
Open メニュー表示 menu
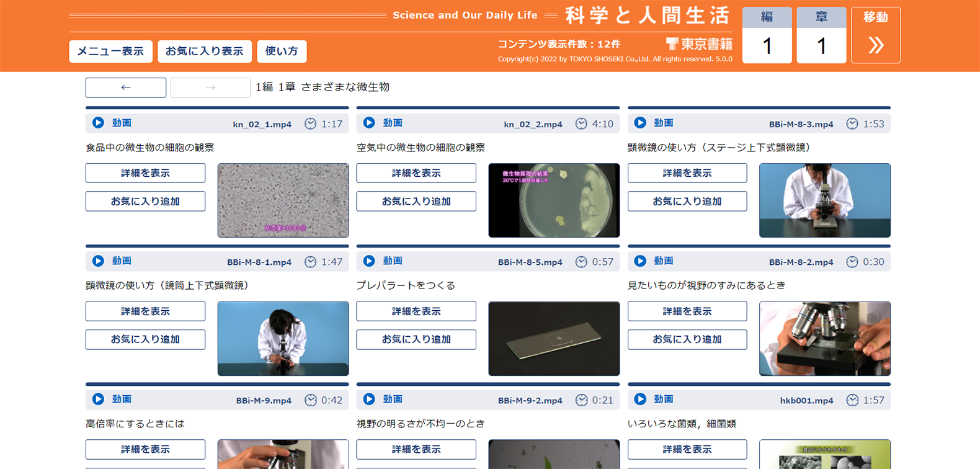(110, 51)
